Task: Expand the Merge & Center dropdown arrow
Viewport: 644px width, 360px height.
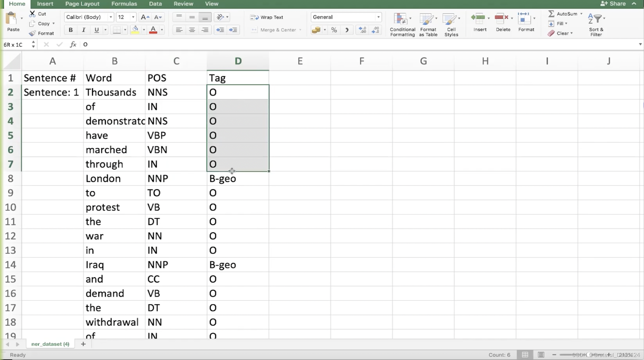Action: pos(300,30)
